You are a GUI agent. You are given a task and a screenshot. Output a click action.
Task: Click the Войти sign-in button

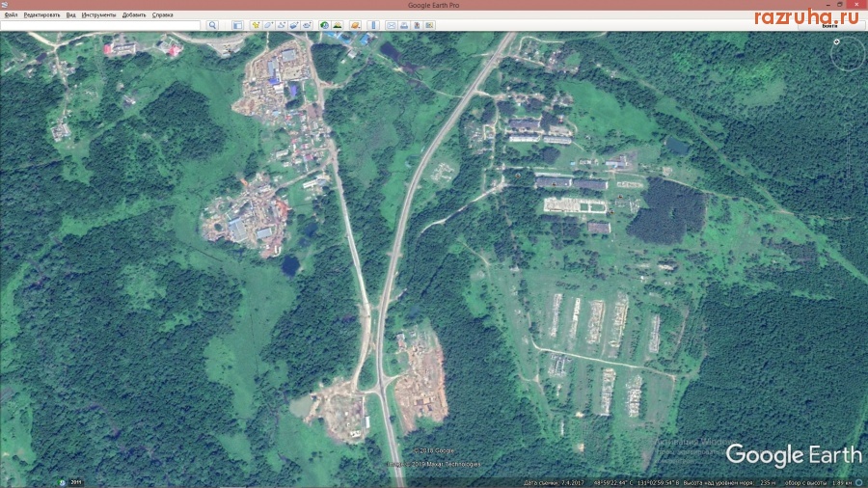tap(829, 25)
